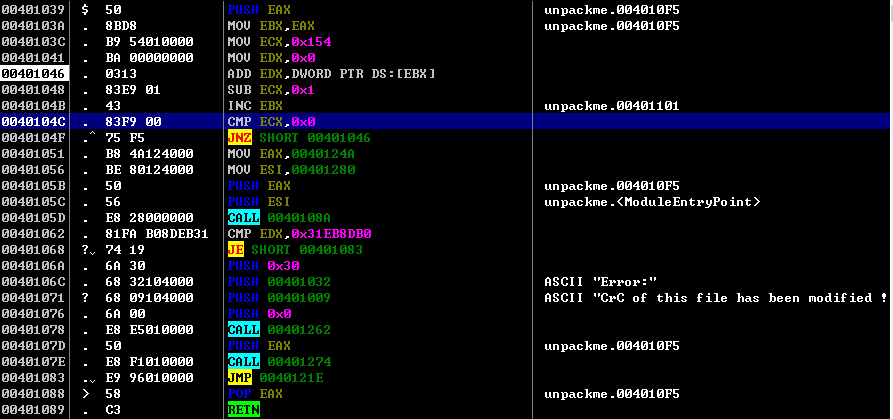893x419 pixels.
Task: Select address 0040104B
Action: [34, 105]
